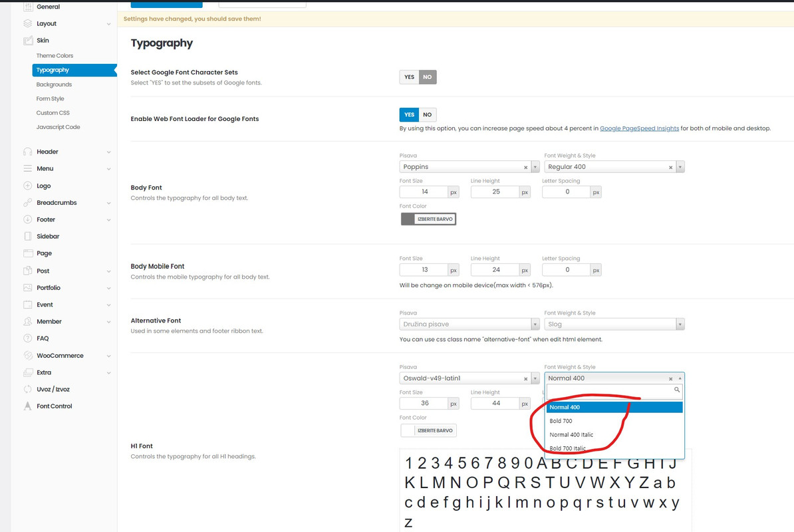
Task: Click the FAQ question mark icon
Action: pyautogui.click(x=28, y=338)
